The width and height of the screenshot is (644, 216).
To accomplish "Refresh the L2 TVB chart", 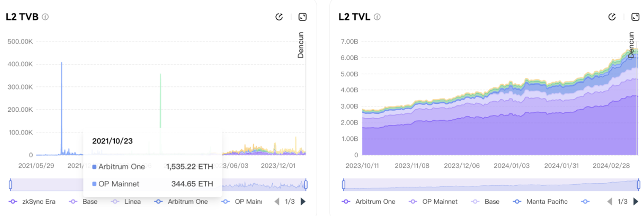I will 279,17.
